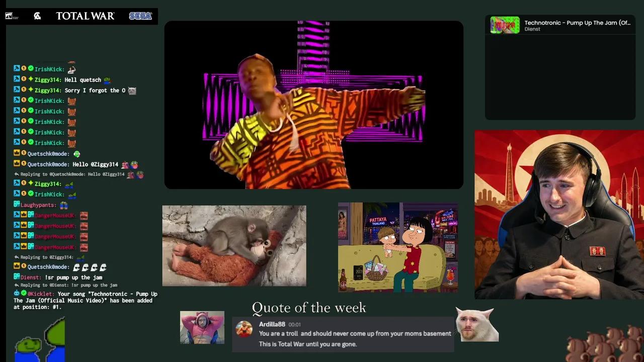Click the reply line 'Replying to @Quetschk0mode: Hello @Ziggy314'
This screenshot has height=362, width=644.
[79, 174]
